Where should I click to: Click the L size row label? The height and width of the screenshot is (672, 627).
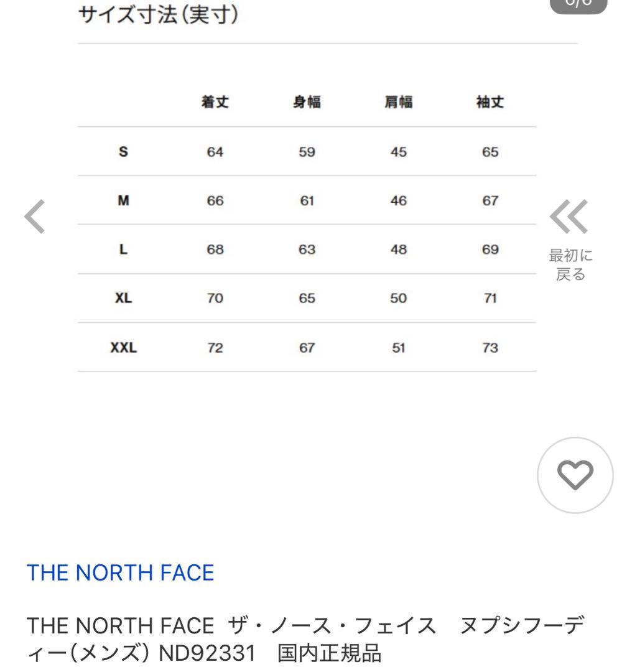(x=124, y=250)
